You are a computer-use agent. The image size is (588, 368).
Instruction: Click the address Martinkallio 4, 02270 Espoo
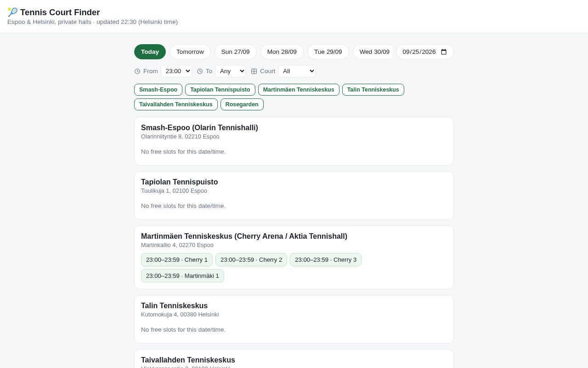coord(177,245)
